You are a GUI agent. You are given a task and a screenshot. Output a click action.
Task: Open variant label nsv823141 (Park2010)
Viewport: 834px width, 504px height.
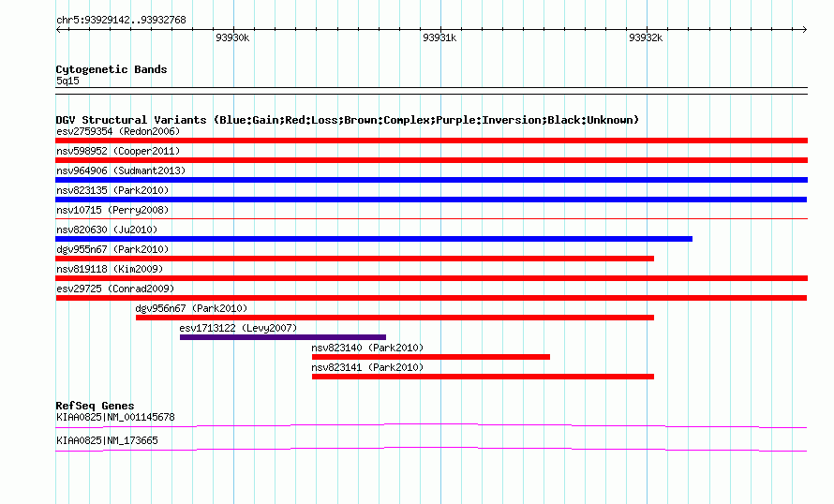coord(367,367)
